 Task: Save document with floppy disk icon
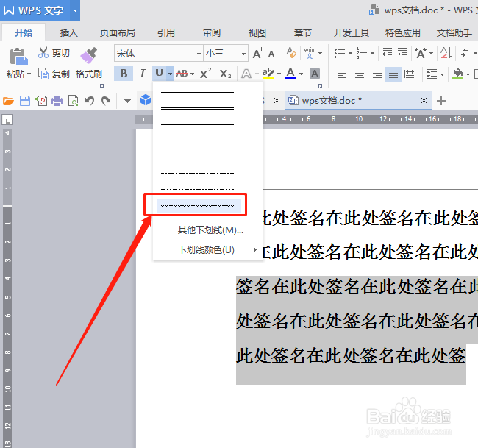click(x=25, y=101)
